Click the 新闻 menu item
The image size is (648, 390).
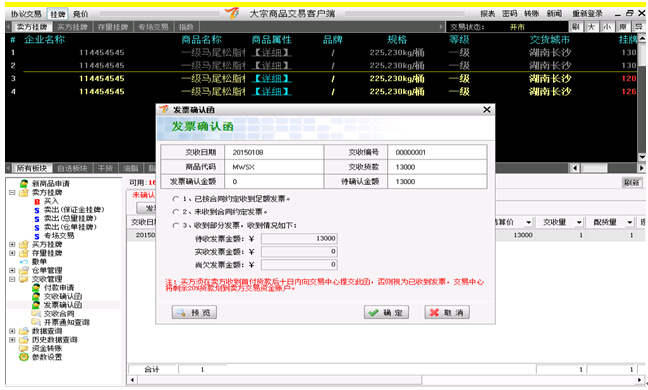click(554, 14)
